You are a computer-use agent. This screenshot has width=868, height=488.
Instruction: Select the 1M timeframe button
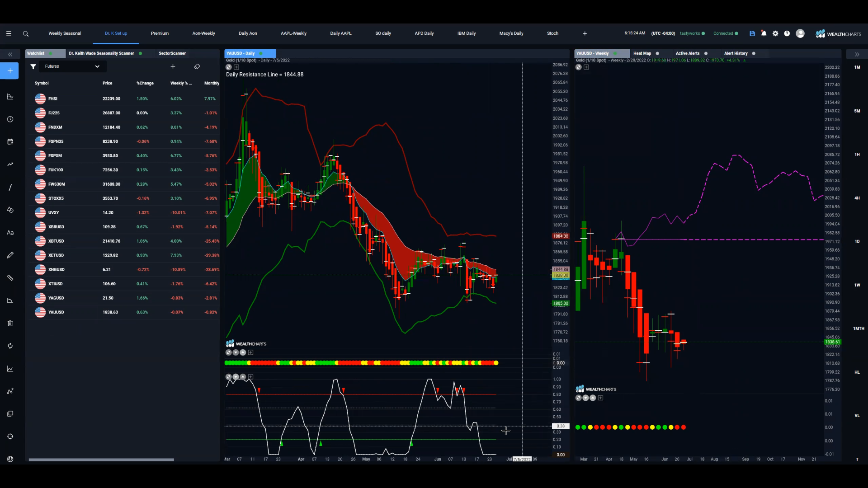[x=857, y=67]
